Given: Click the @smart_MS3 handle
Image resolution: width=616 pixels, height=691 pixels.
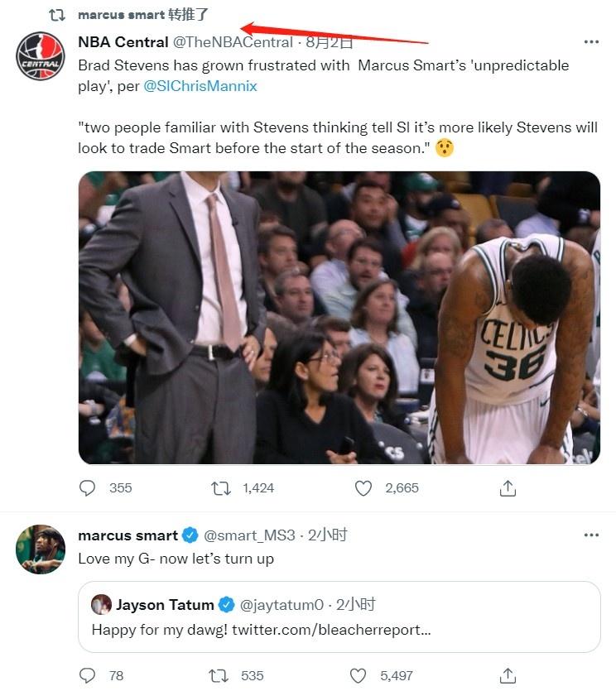Looking at the screenshot, I should [x=249, y=535].
